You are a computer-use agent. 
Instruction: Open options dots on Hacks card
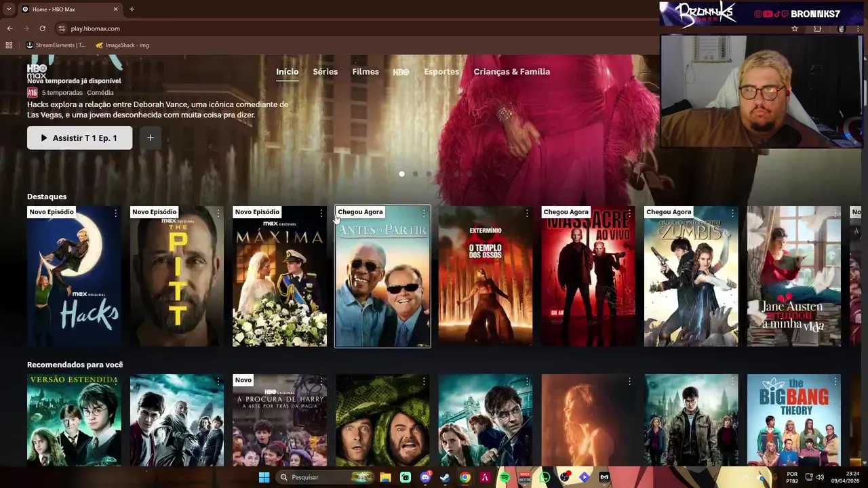click(x=115, y=213)
